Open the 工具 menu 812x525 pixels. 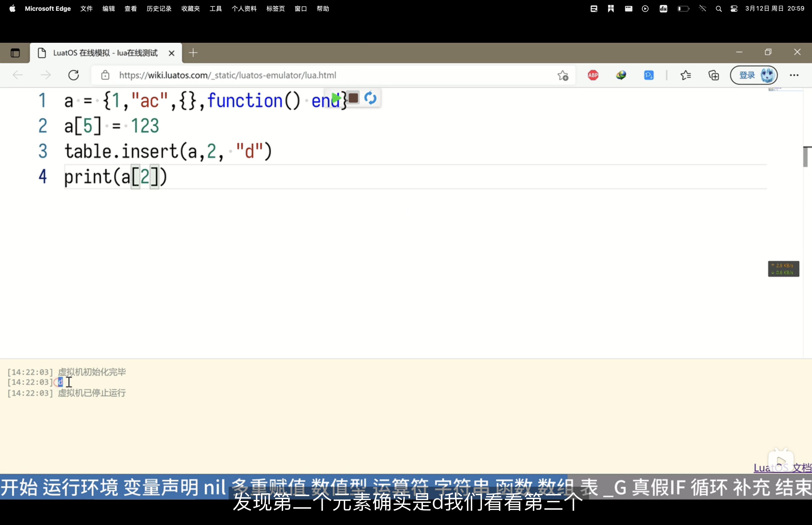pos(216,8)
